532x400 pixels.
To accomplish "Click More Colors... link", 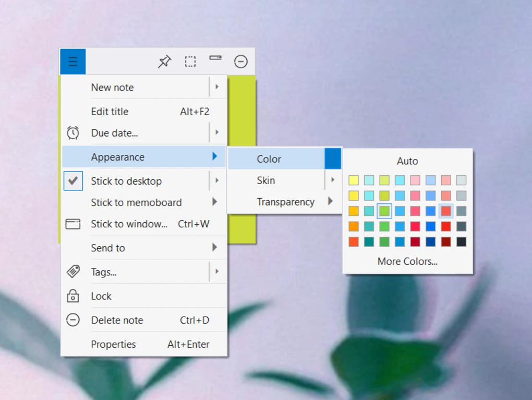I will (x=407, y=261).
